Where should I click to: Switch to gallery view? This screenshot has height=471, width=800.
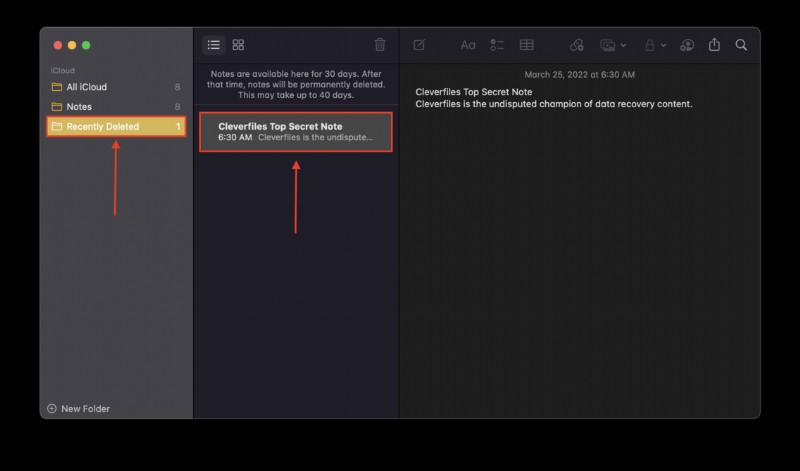[238, 45]
